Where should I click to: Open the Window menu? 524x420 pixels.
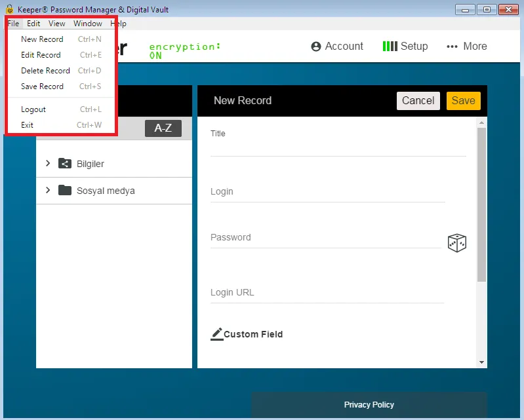pos(88,24)
